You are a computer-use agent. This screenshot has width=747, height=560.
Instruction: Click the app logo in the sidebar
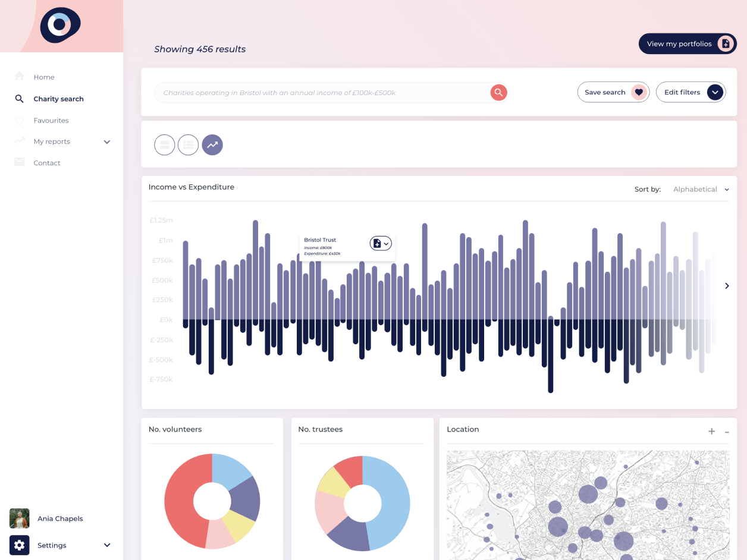coord(60,25)
